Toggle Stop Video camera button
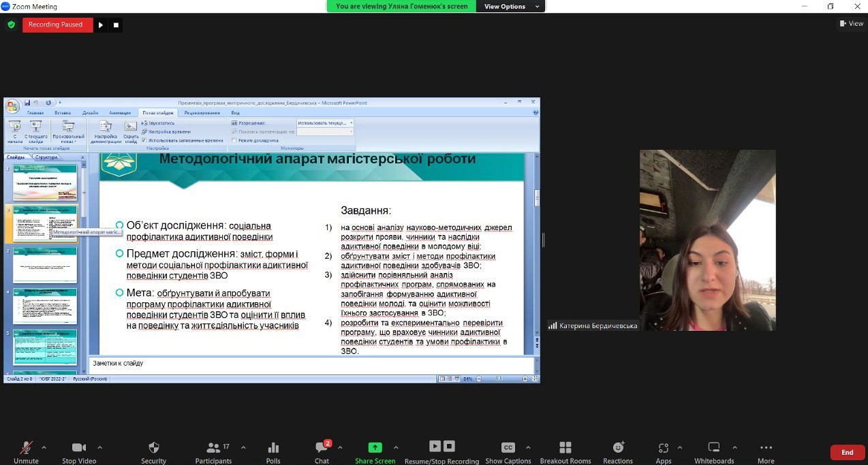The image size is (868, 465). coord(79,447)
